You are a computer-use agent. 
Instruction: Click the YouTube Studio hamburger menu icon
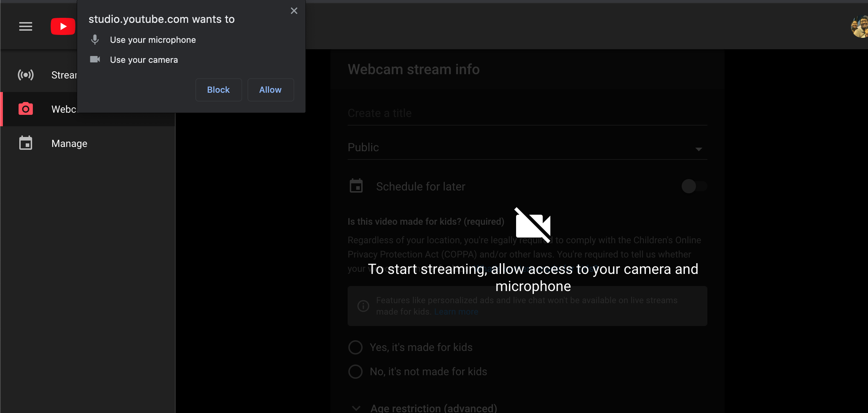pos(25,26)
